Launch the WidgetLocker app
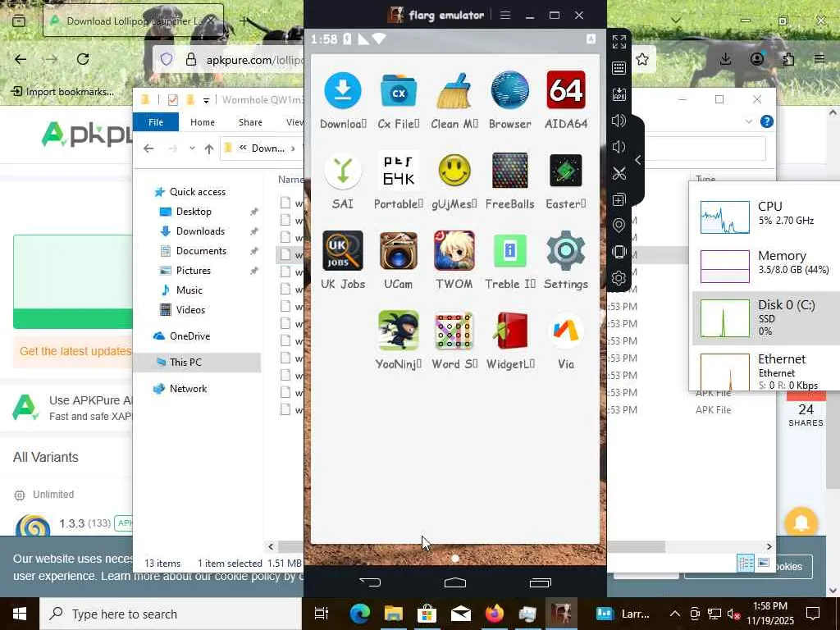 tap(510, 331)
